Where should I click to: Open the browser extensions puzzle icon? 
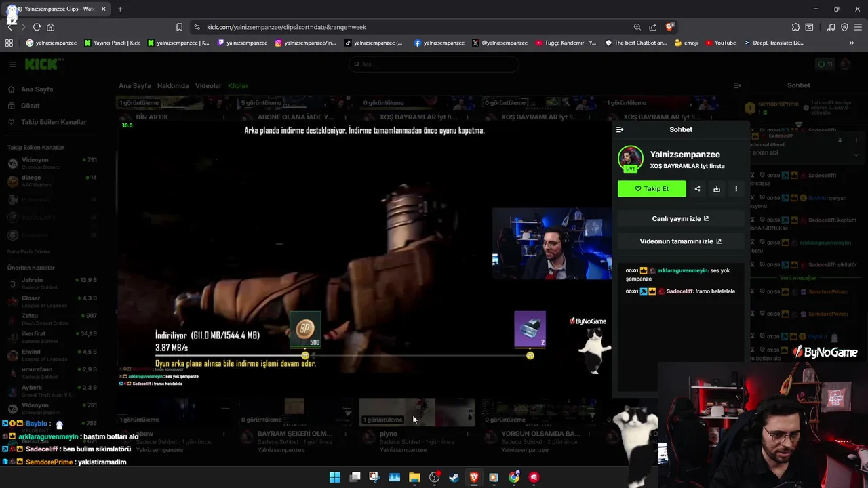click(x=795, y=27)
